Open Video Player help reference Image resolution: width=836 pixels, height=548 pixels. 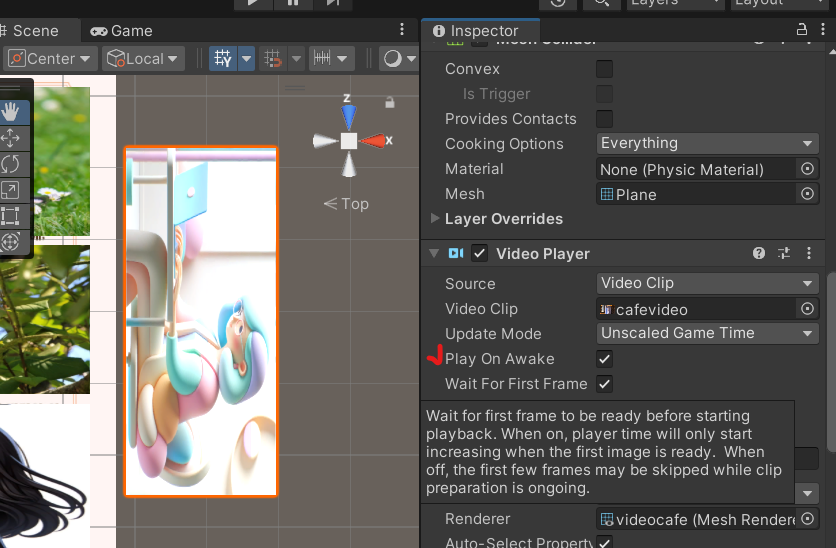[x=759, y=253]
